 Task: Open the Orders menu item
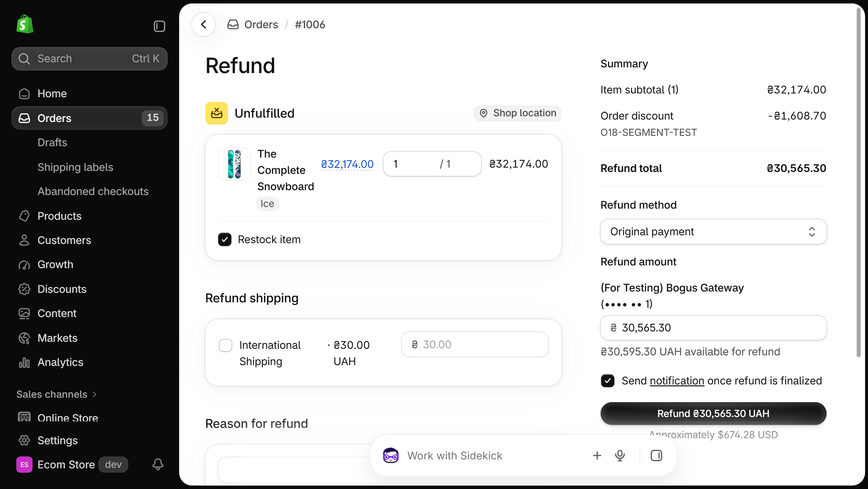tap(89, 118)
